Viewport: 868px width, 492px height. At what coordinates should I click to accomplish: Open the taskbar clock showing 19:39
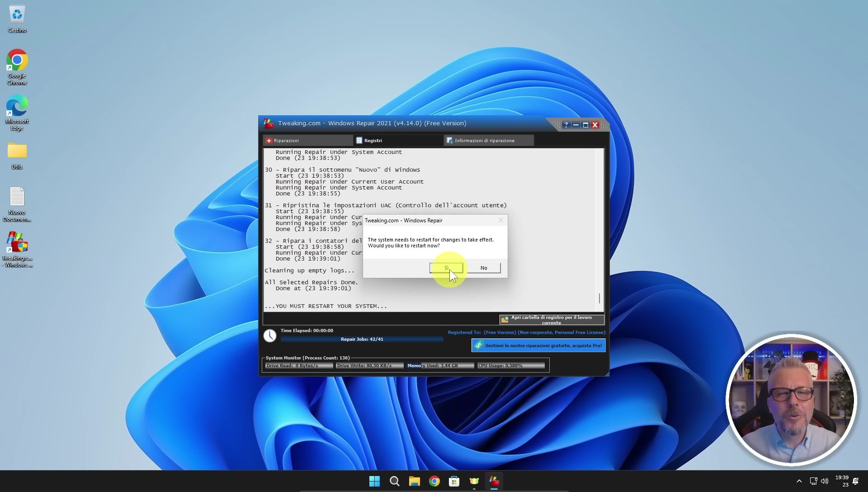[842, 481]
